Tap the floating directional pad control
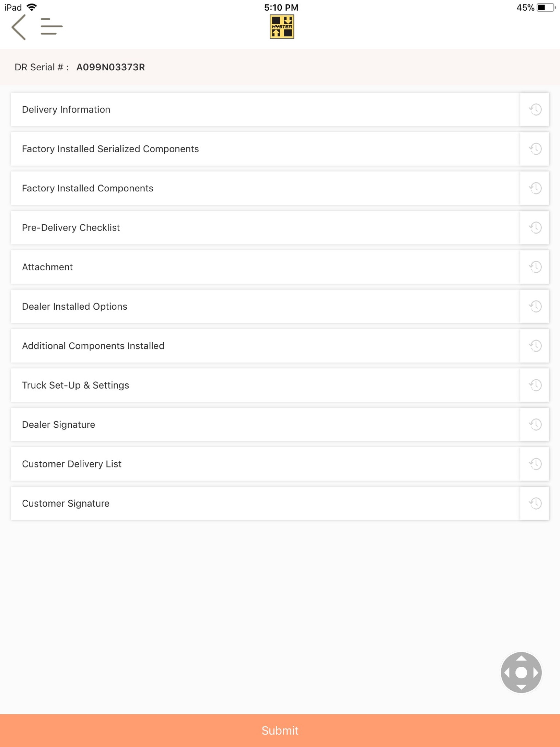 click(x=521, y=672)
